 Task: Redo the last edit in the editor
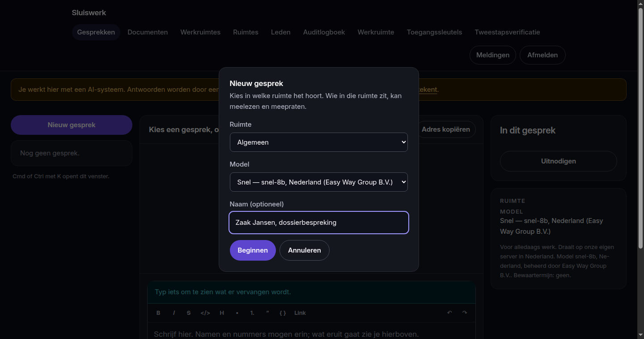coord(465,313)
